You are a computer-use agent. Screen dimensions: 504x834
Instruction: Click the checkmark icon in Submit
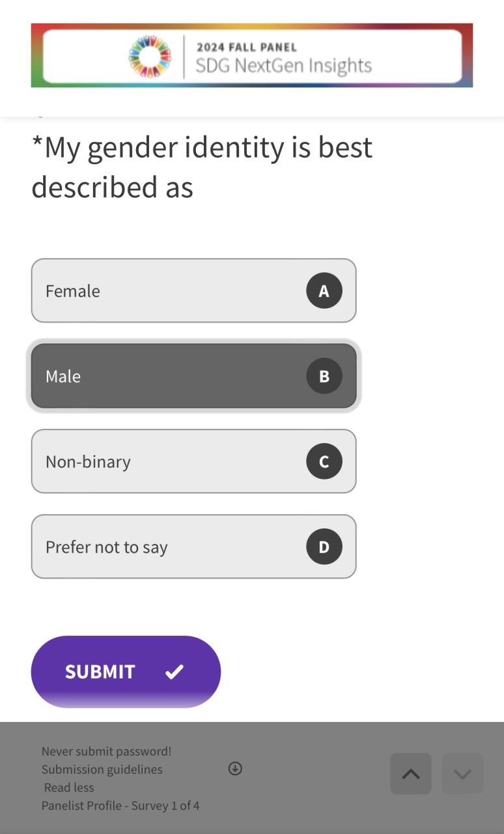175,672
